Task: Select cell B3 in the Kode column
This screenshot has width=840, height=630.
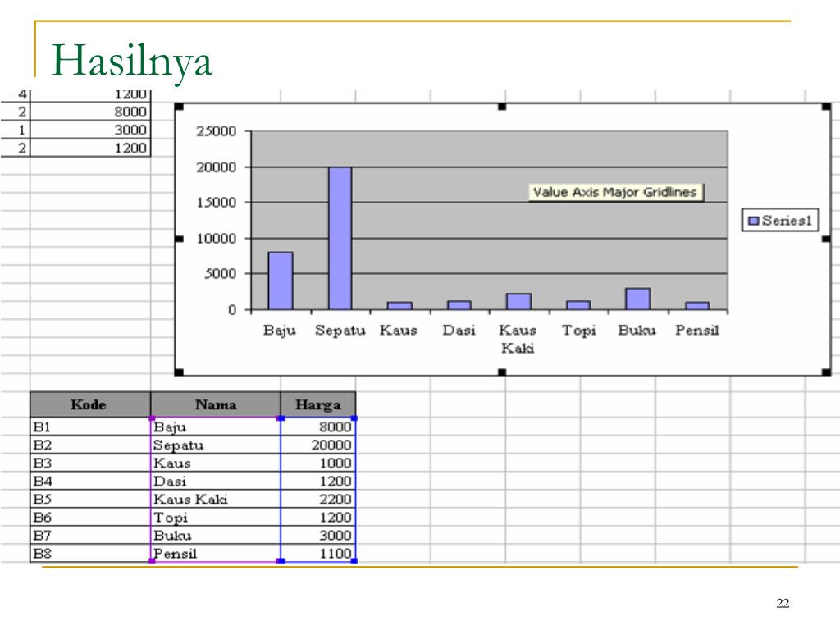Action: tap(90, 463)
